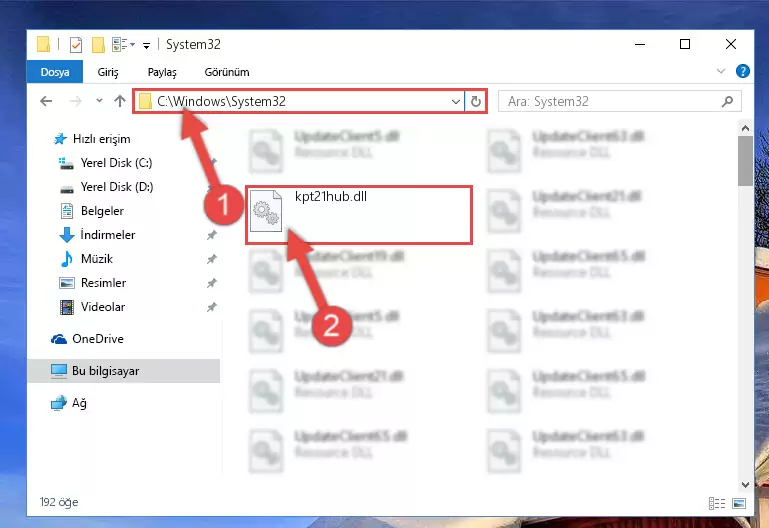Viewport: 769px width, 528px height.
Task: Go up one folder level
Action: tap(120, 101)
